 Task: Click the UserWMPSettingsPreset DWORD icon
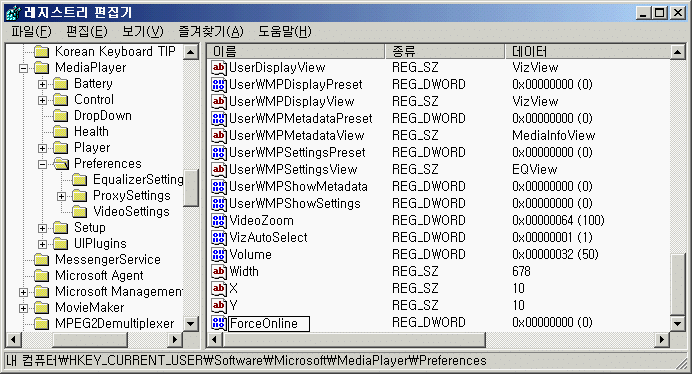click(219, 152)
